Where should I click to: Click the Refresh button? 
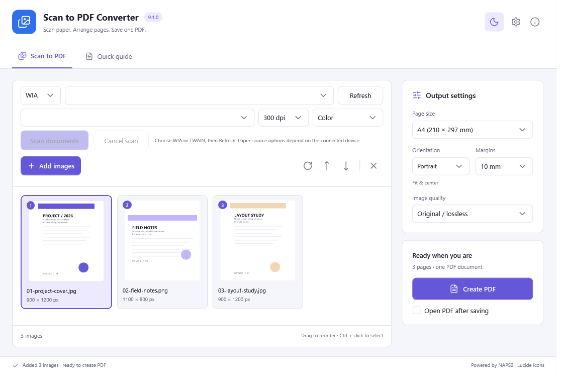coord(360,95)
